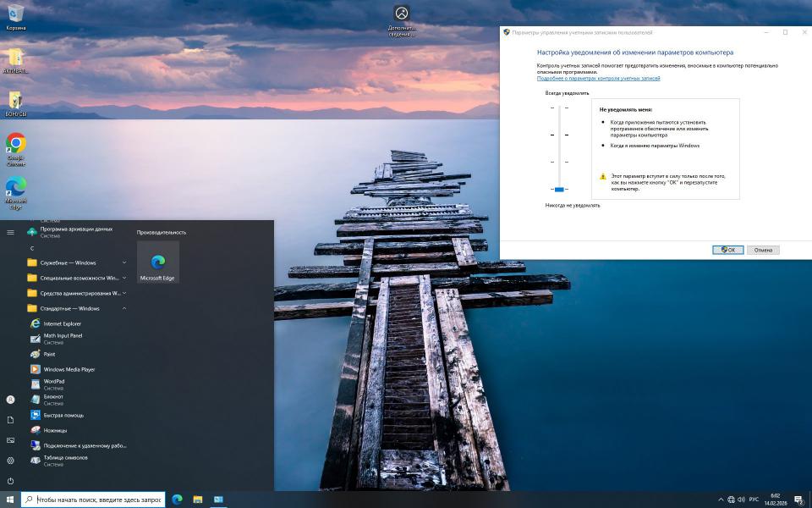The image size is (812, 508).
Task: Open Settings gear in Start sidebar
Action: [10, 461]
